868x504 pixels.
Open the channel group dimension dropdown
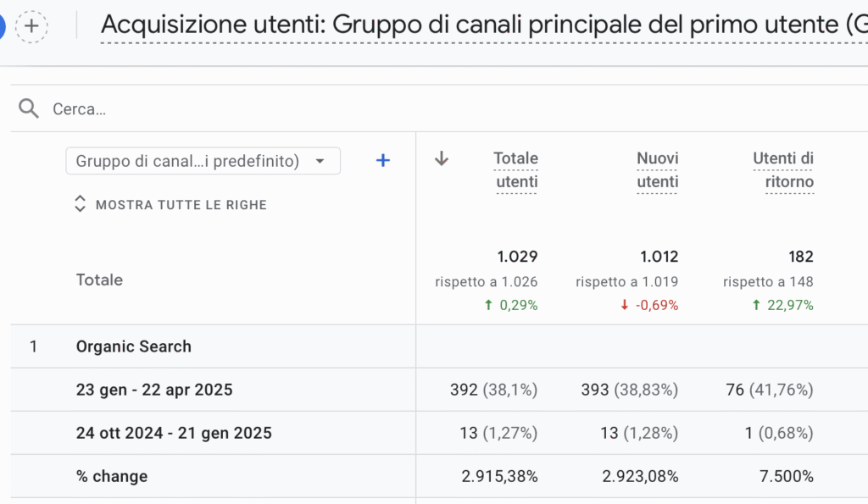[203, 161]
